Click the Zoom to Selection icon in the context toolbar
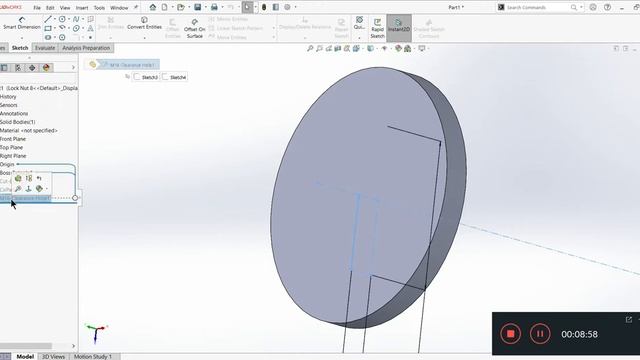The width and height of the screenshot is (640, 360). click(x=18, y=189)
